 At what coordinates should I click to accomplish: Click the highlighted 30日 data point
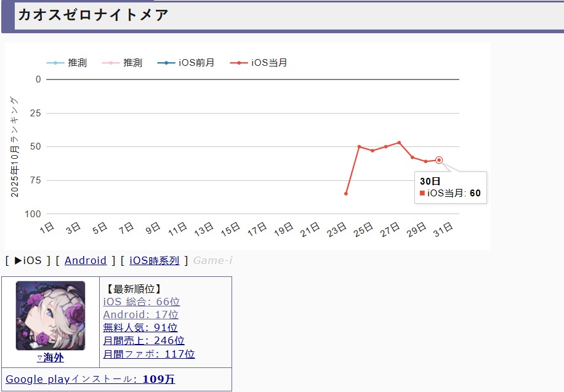(439, 160)
